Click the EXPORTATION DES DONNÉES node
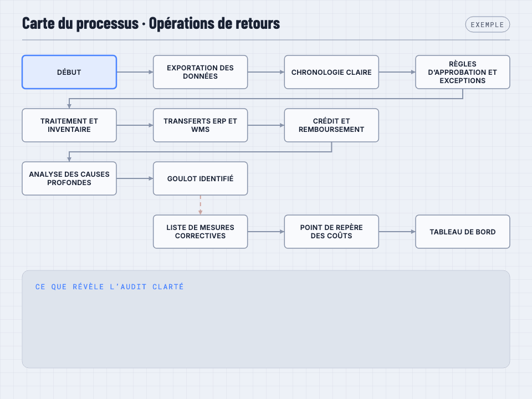Image resolution: width=532 pixels, height=399 pixels. 200,72
